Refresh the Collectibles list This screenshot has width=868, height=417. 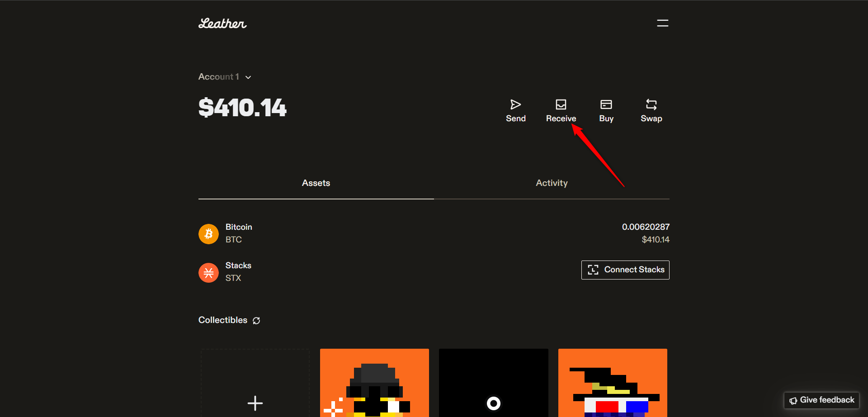pyautogui.click(x=256, y=321)
